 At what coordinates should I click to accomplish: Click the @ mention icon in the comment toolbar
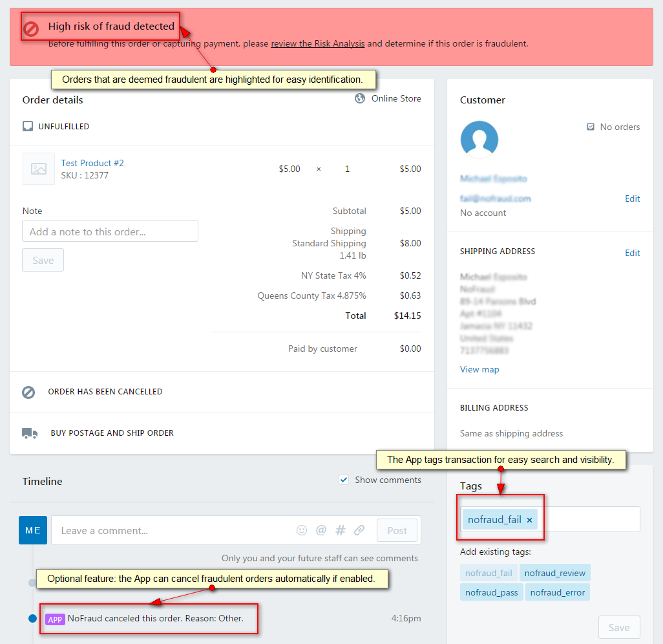[321, 530]
